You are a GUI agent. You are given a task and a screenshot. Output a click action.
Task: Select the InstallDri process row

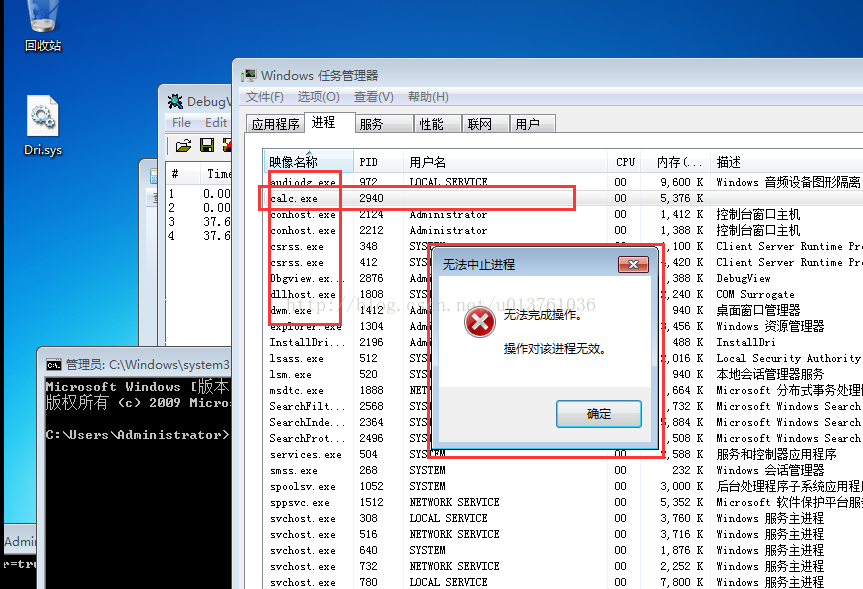pyautogui.click(x=562, y=342)
